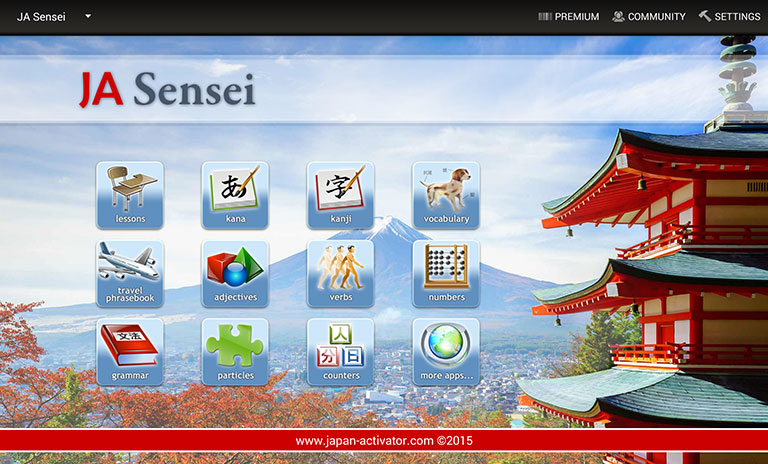Click the large JA Sensei logo
This screenshot has width=768, height=464.
coord(168,89)
